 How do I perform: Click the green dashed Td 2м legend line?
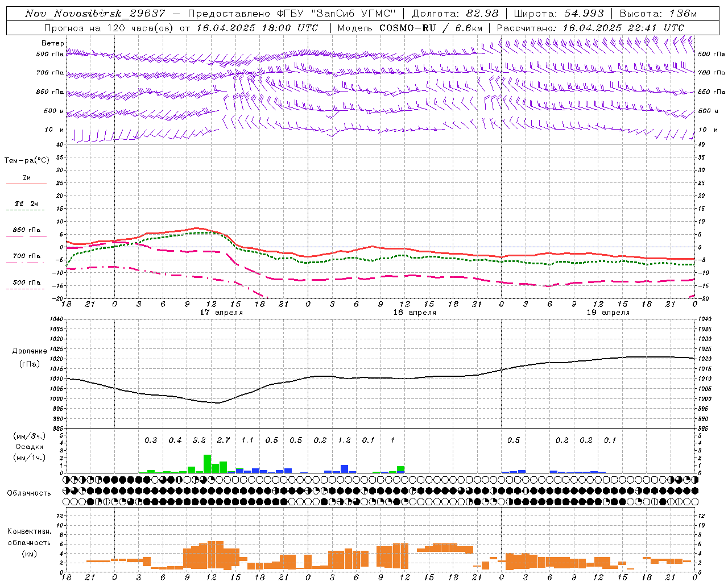(x=25, y=210)
